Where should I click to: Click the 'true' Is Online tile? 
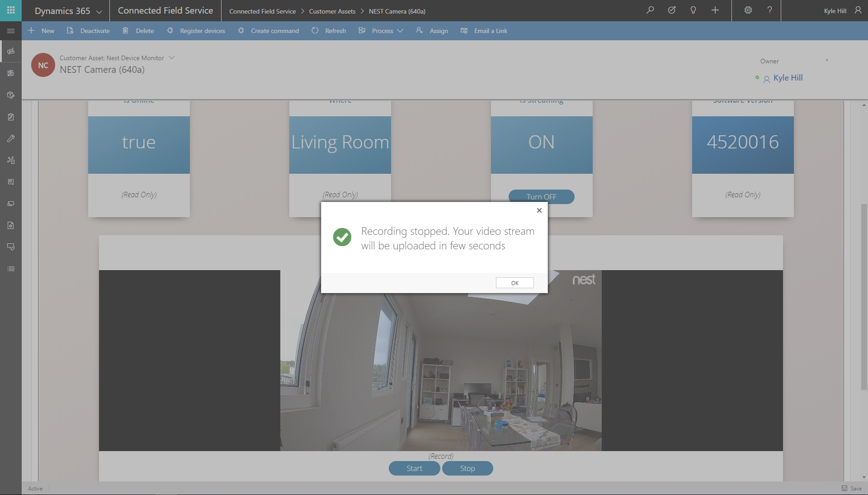tap(139, 145)
